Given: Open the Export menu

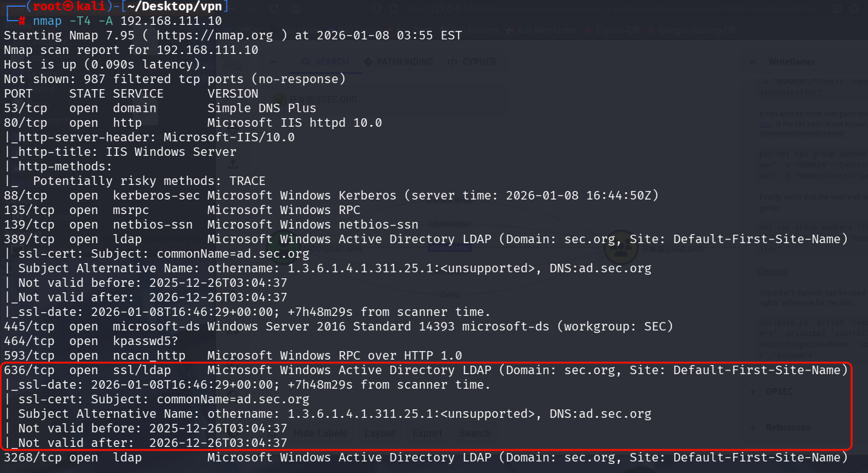Looking at the screenshot, I should click(x=427, y=433).
